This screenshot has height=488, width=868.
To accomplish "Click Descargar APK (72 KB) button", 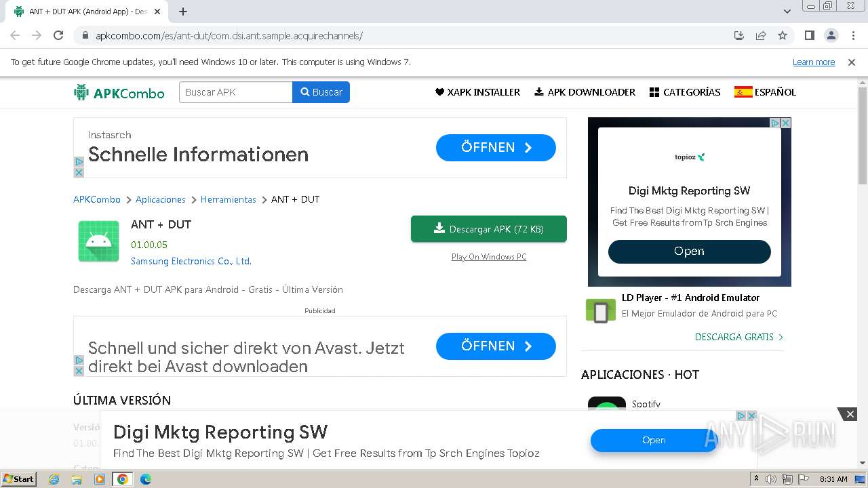I will pyautogui.click(x=489, y=229).
